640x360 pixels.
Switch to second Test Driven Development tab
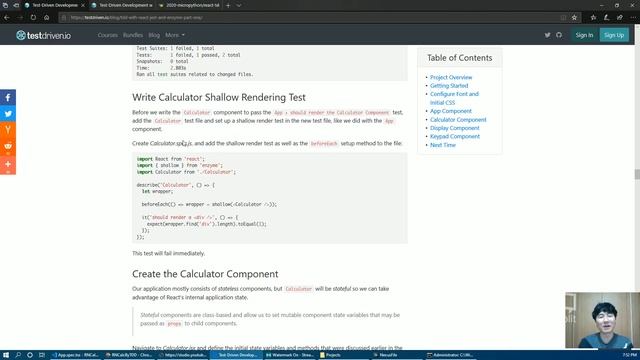pos(122,5)
